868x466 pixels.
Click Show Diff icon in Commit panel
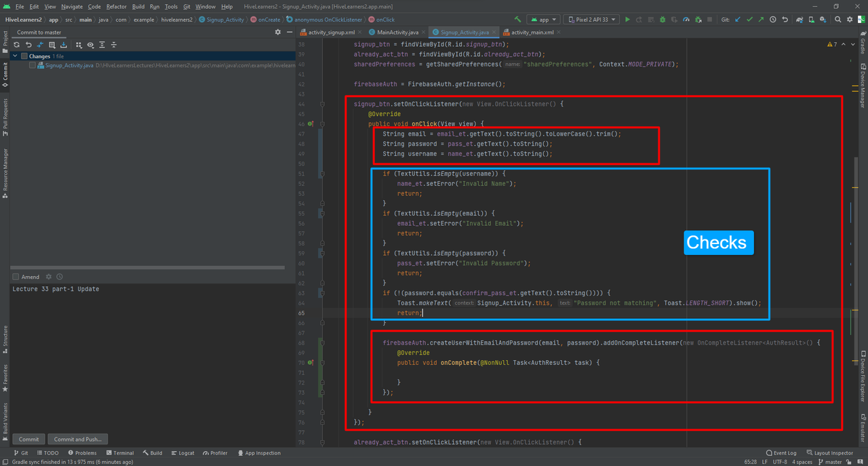[40, 45]
